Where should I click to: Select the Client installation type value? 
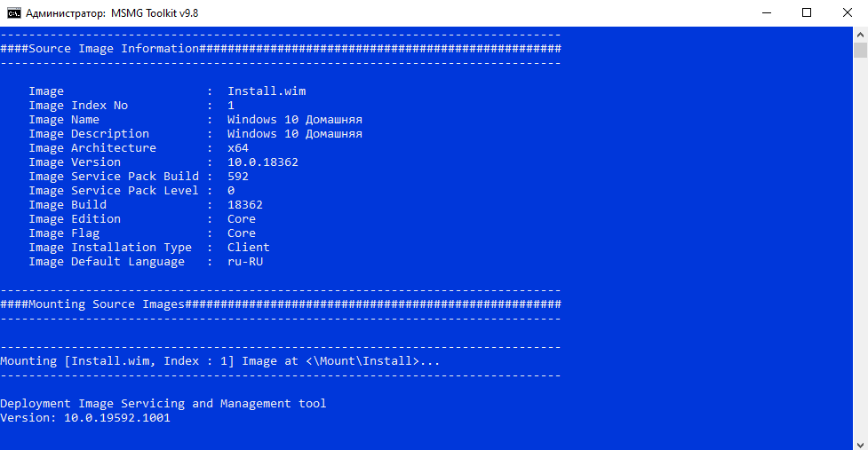[x=249, y=248]
